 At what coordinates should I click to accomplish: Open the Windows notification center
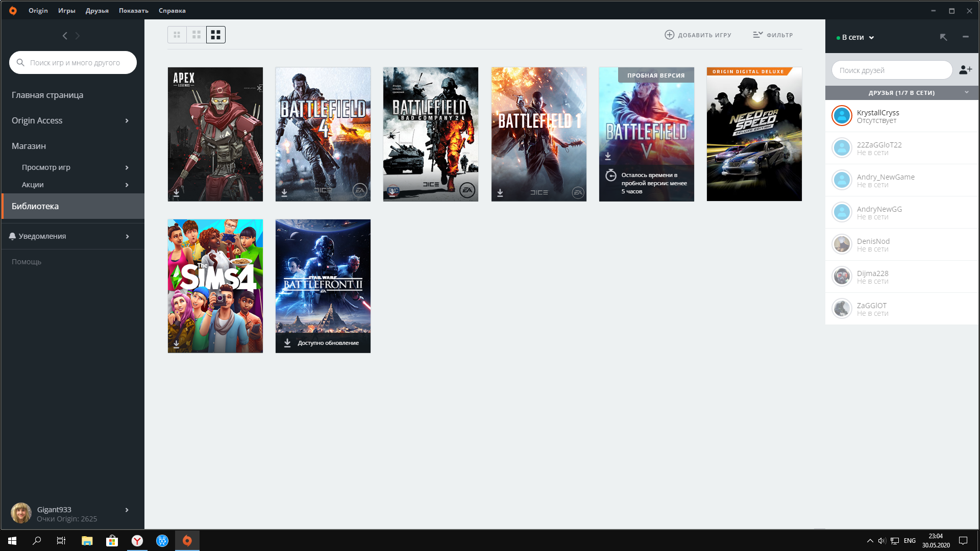tap(963, 541)
